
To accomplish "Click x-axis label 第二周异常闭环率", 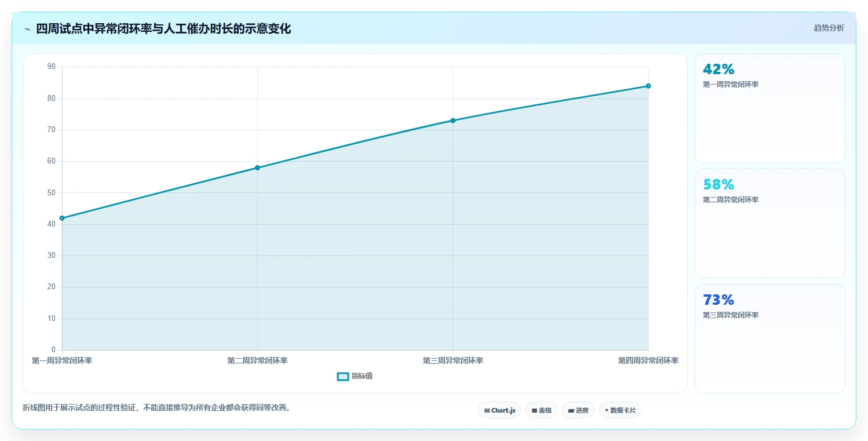I will pyautogui.click(x=257, y=360).
